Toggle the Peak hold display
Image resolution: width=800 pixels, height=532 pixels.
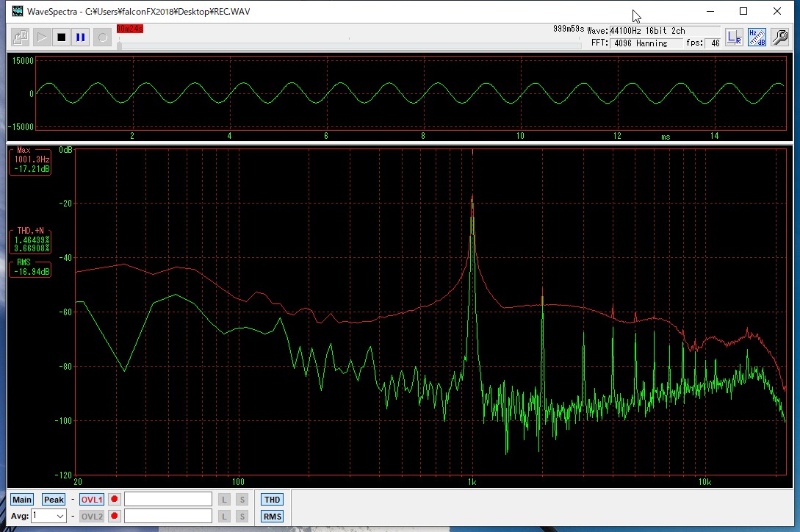(54, 500)
